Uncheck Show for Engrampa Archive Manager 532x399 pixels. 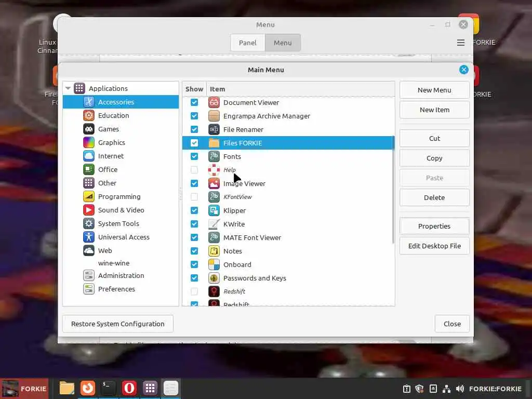tap(194, 116)
